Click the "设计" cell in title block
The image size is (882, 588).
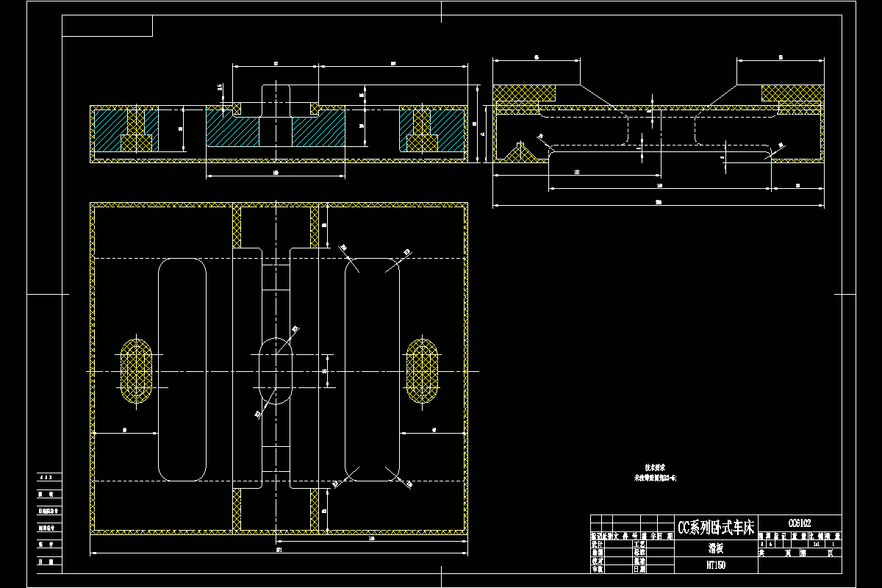[598, 544]
